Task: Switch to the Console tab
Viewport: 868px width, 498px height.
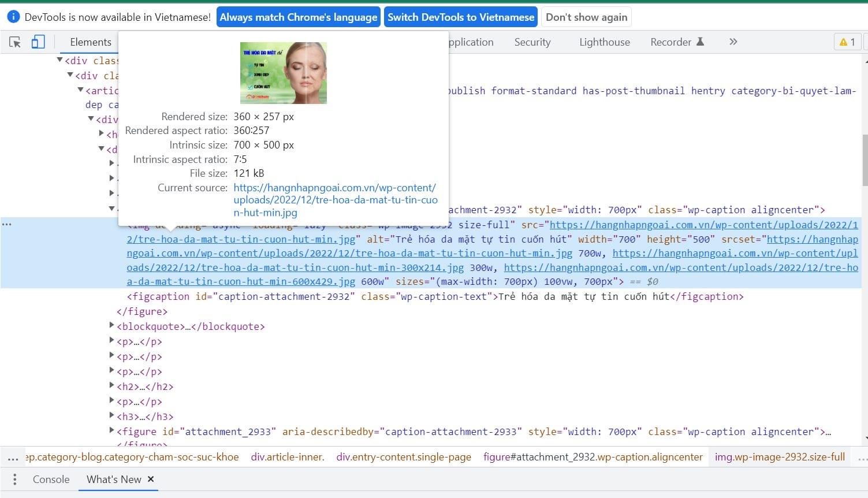Action: pos(51,479)
